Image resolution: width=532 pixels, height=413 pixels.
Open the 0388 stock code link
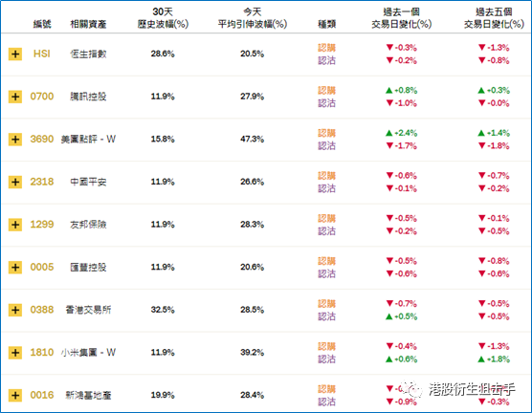coord(42,310)
